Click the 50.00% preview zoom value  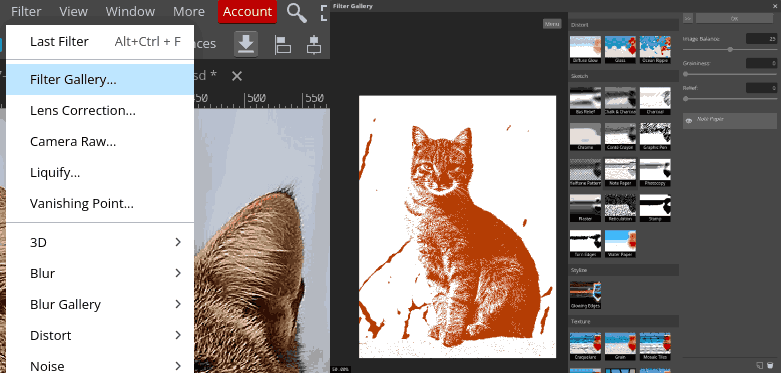[x=341, y=370]
